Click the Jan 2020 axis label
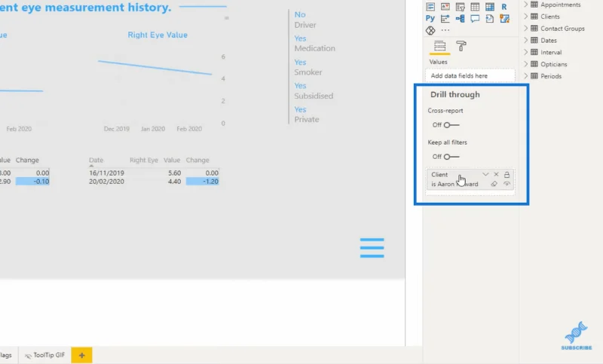This screenshot has width=603, height=364. (153, 129)
